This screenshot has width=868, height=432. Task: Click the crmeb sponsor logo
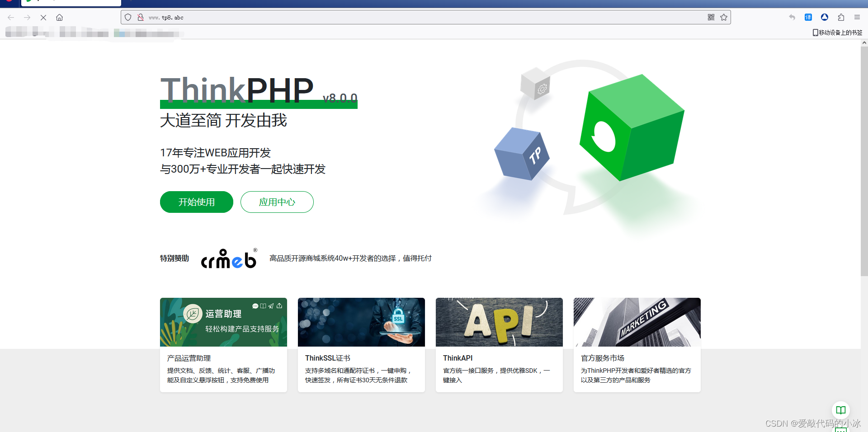[229, 258]
